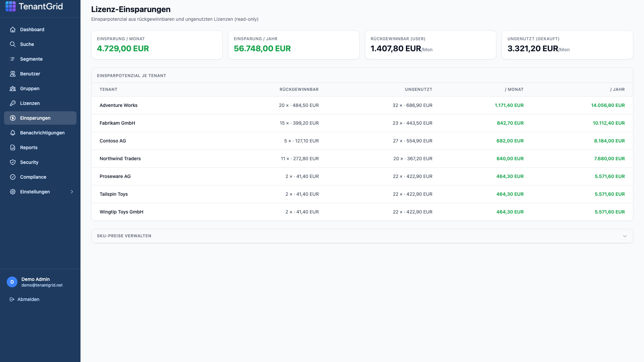Image resolution: width=644 pixels, height=362 pixels.
Task: Click the Ungenutzt column header
Action: point(419,89)
